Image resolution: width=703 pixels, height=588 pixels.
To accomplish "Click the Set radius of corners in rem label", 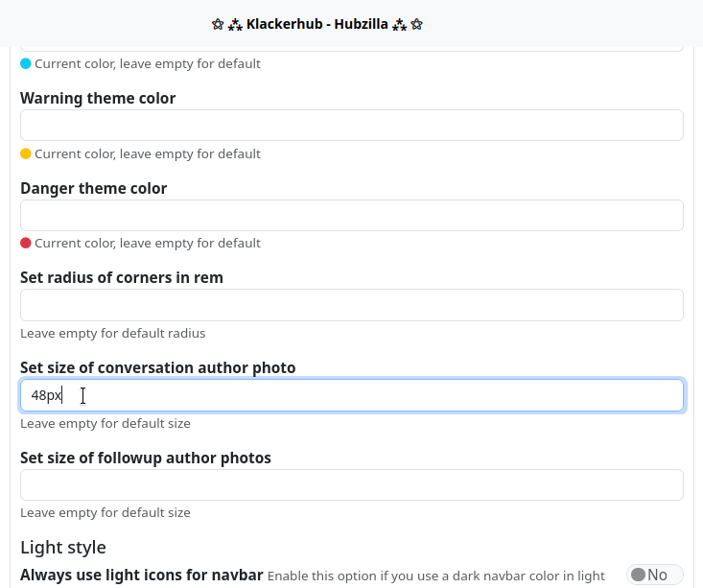I will pos(122,278).
